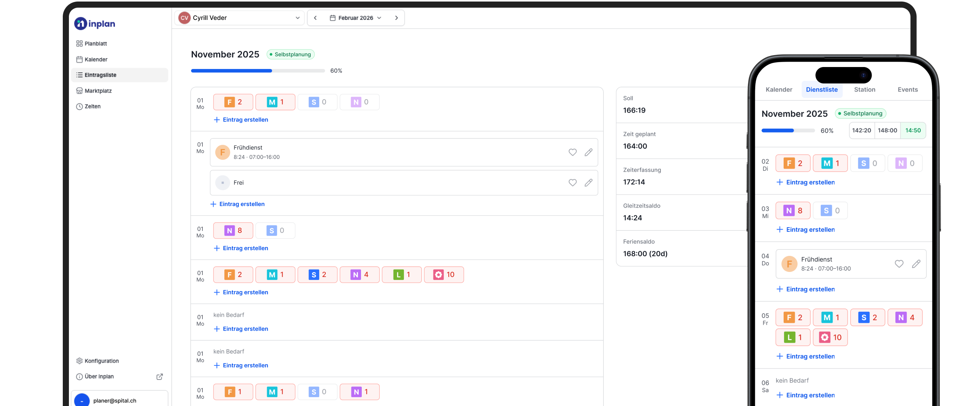Favorite the Frei entry
Viewport: 980px width, 406px height.
573,183
